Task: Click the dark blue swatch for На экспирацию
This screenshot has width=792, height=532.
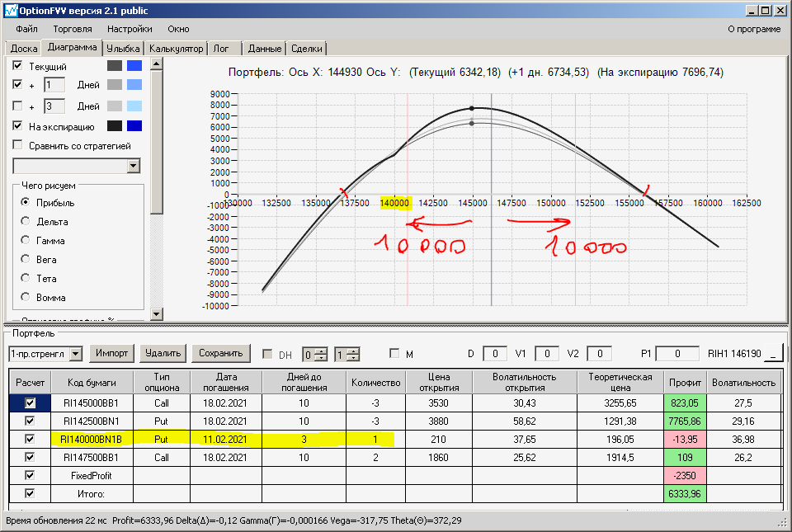Action: click(134, 126)
